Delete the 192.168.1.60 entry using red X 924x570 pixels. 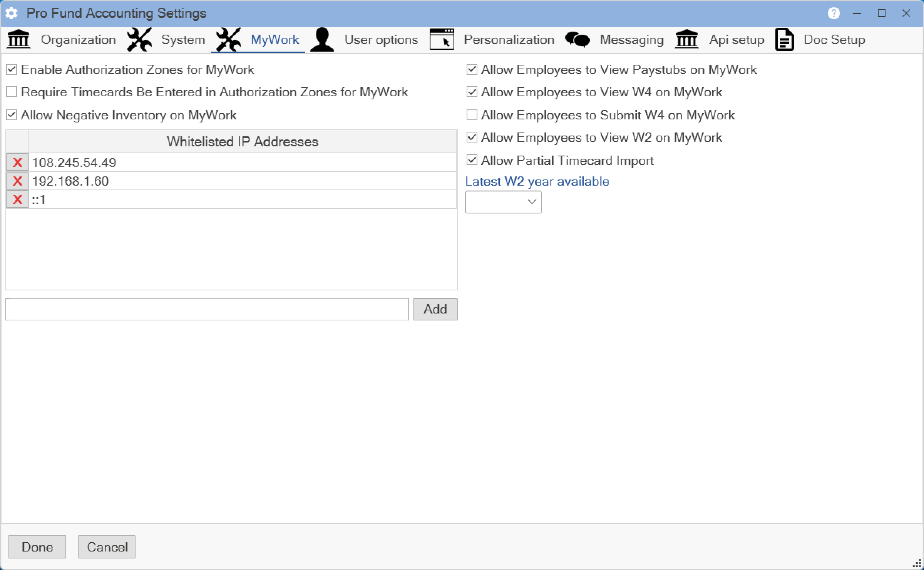pos(17,181)
